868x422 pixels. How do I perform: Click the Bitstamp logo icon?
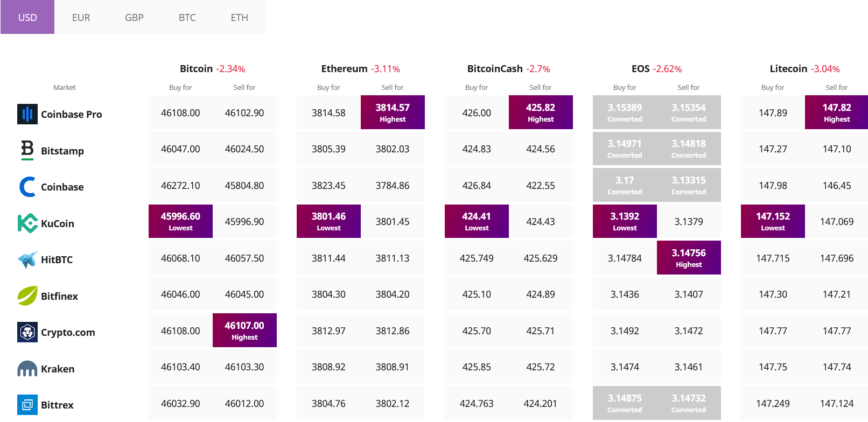27,150
